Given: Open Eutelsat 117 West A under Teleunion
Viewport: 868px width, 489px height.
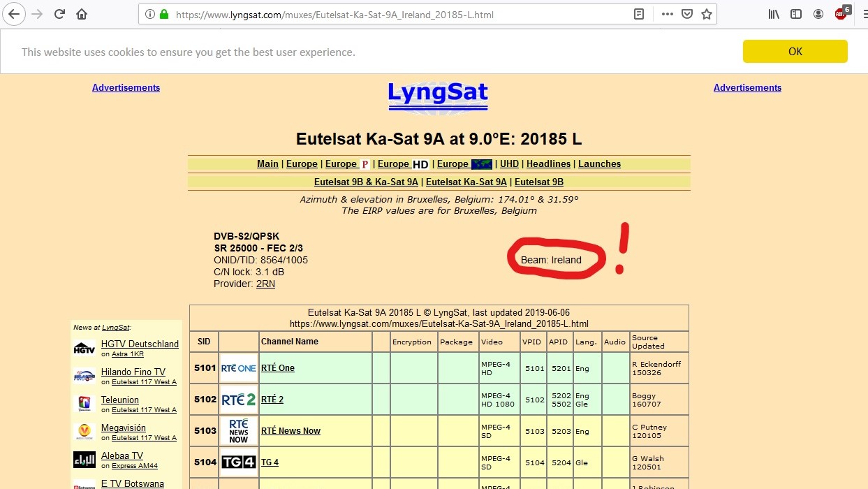Looking at the screenshot, I should point(144,410).
